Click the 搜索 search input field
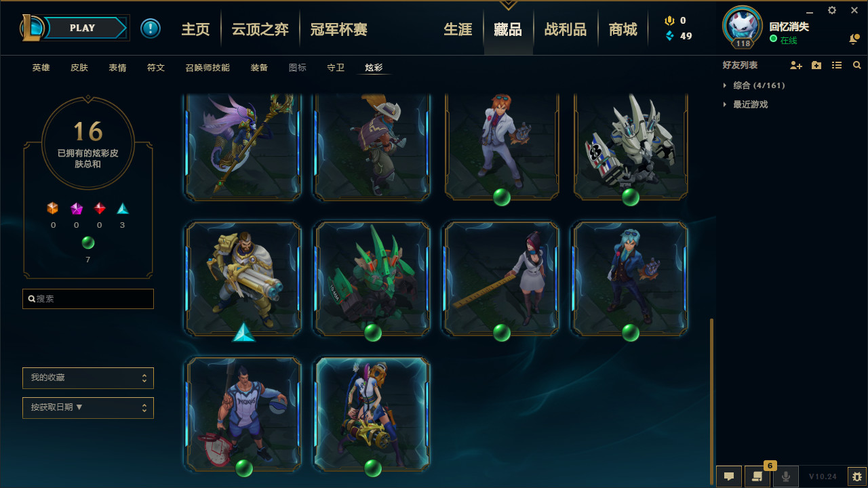Image resolution: width=868 pixels, height=488 pixels. (88, 298)
